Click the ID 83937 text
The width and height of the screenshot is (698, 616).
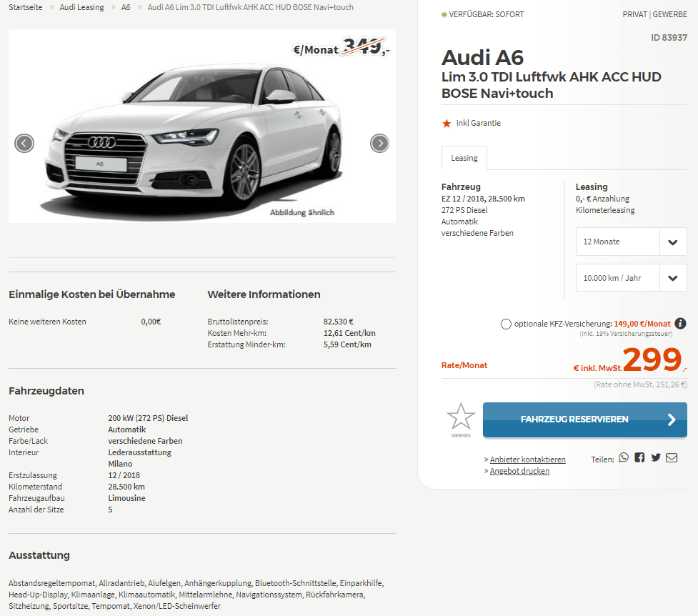[669, 37]
